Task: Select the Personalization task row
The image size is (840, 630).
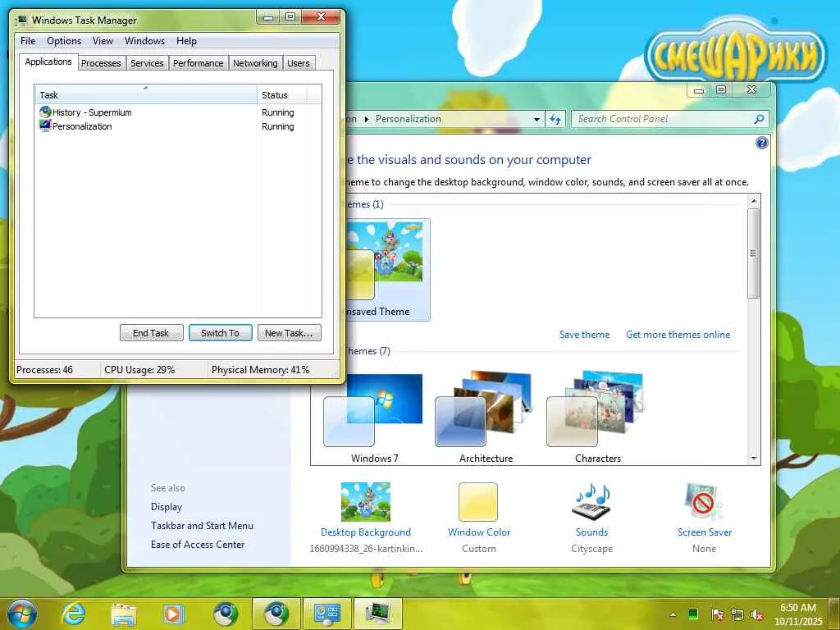Action: pyautogui.click(x=178, y=126)
